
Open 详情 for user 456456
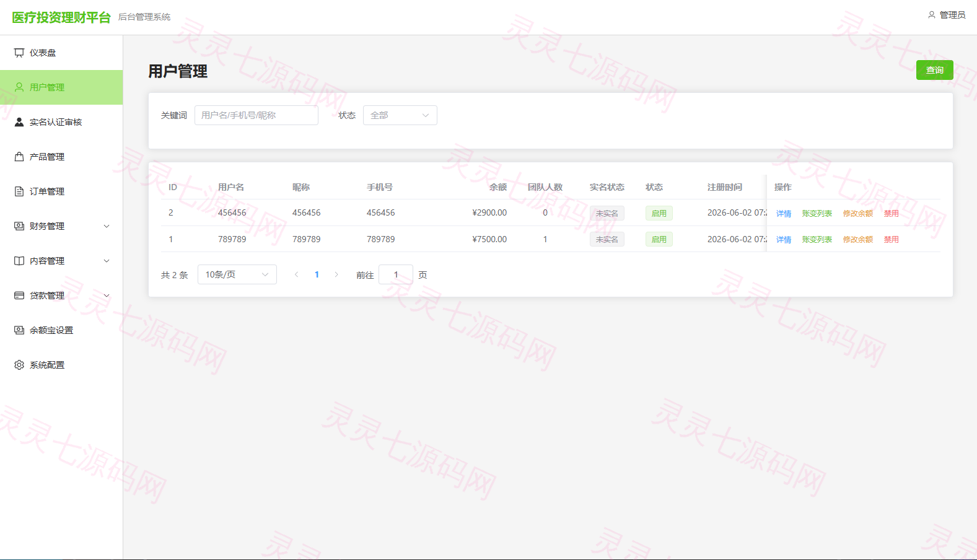[x=784, y=213]
